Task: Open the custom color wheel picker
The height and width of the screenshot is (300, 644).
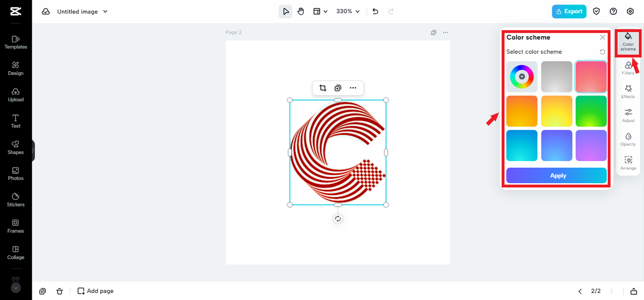Action: click(x=522, y=77)
